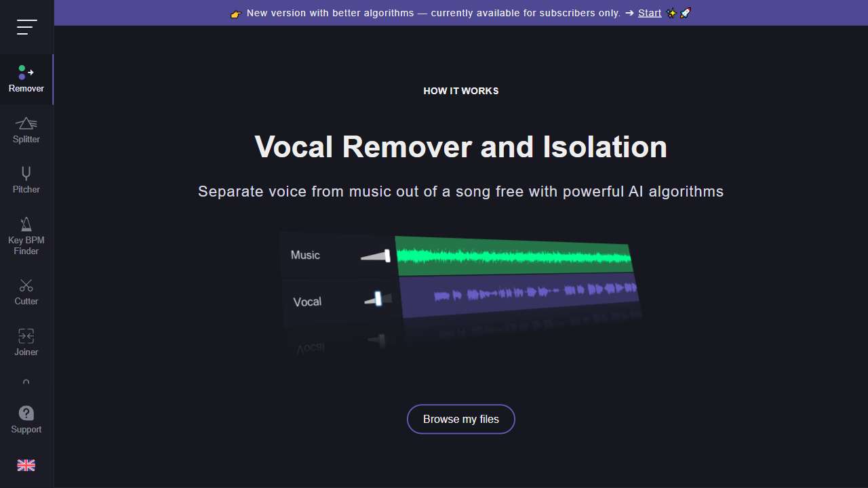
Task: Click the Start link in the top banner
Action: 649,12
